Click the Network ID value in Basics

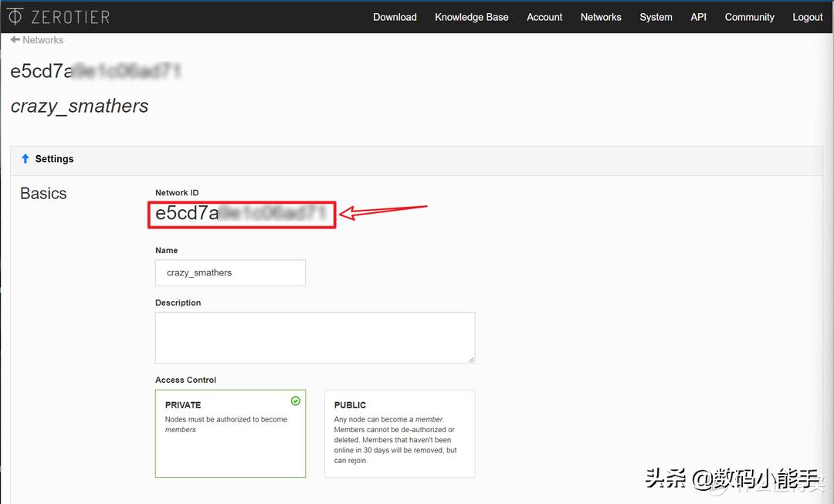tap(241, 214)
